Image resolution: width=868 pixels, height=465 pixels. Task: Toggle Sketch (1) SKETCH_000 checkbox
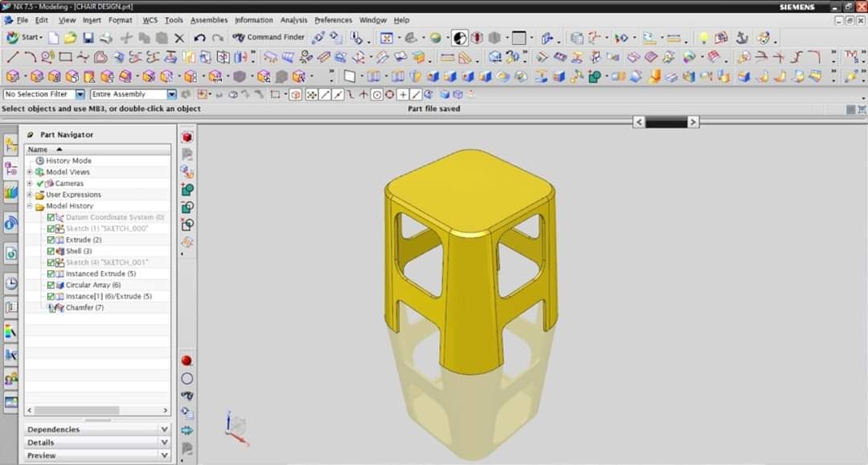click(x=51, y=228)
